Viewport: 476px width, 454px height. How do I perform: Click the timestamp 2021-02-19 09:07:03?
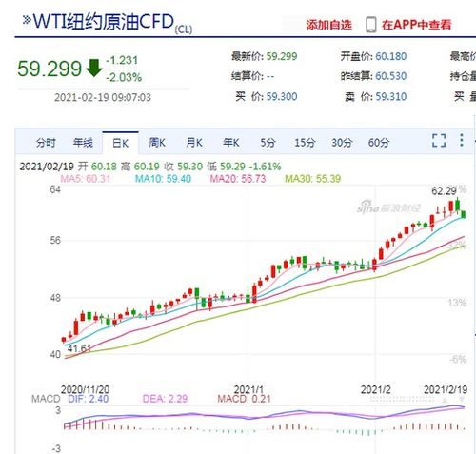103,97
